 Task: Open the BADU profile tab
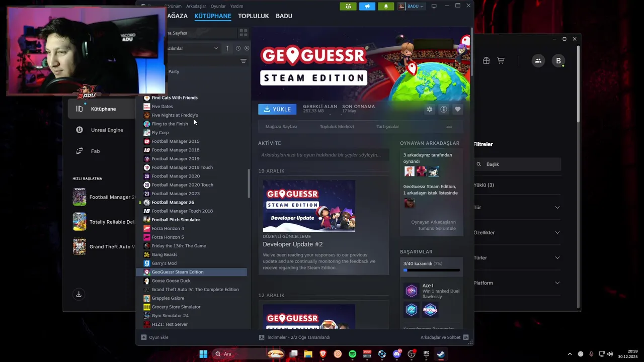284,16
